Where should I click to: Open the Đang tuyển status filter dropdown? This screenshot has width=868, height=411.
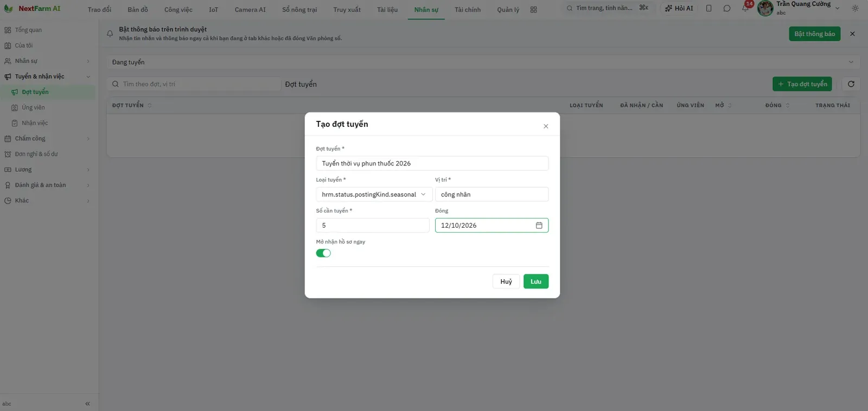pos(483,62)
